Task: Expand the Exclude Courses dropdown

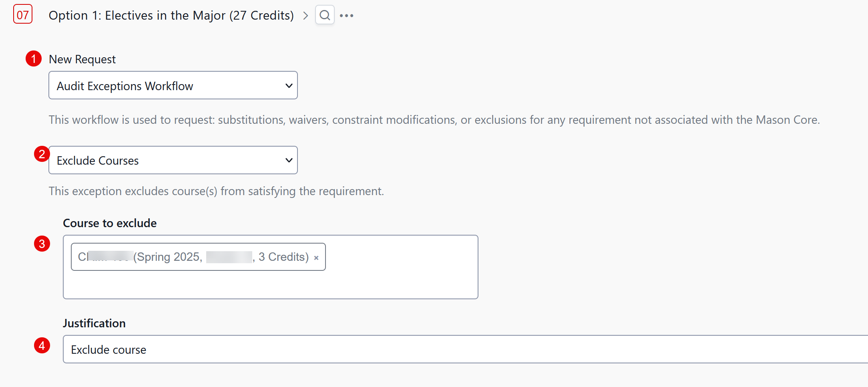Action: (x=173, y=160)
